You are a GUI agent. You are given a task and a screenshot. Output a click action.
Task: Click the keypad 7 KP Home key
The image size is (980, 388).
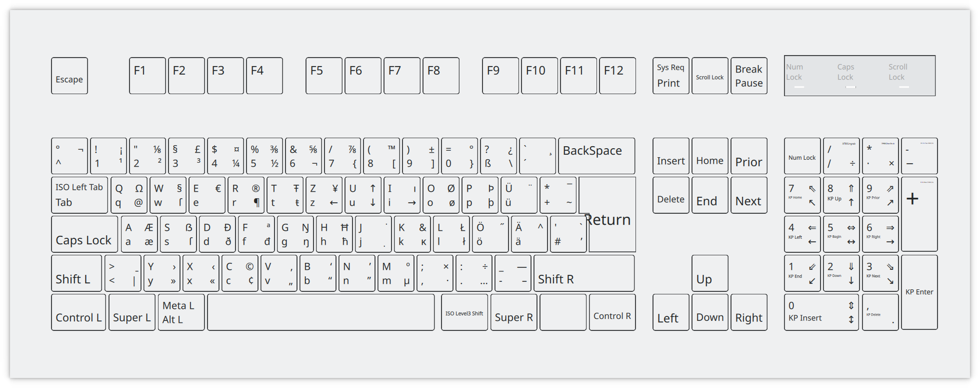click(802, 195)
